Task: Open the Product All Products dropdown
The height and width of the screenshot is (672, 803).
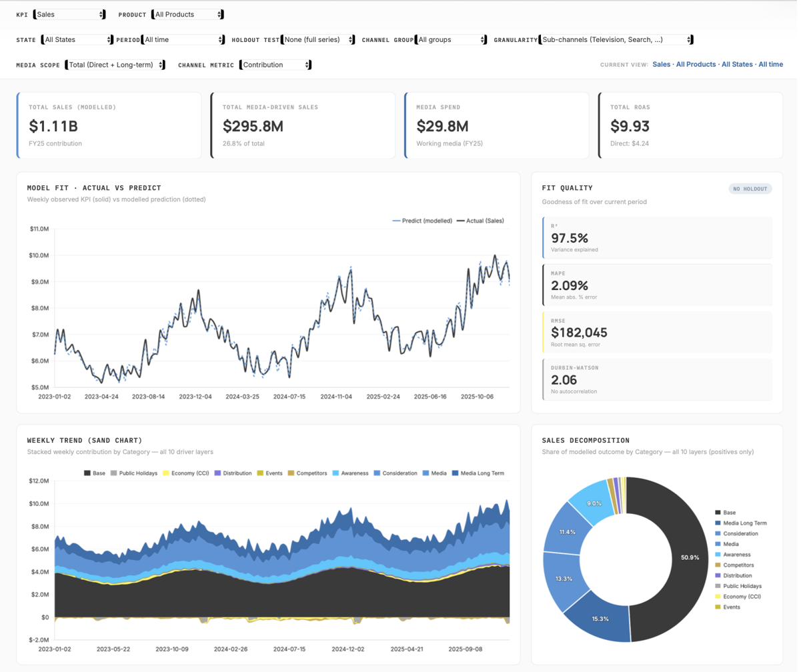Action: [x=188, y=14]
